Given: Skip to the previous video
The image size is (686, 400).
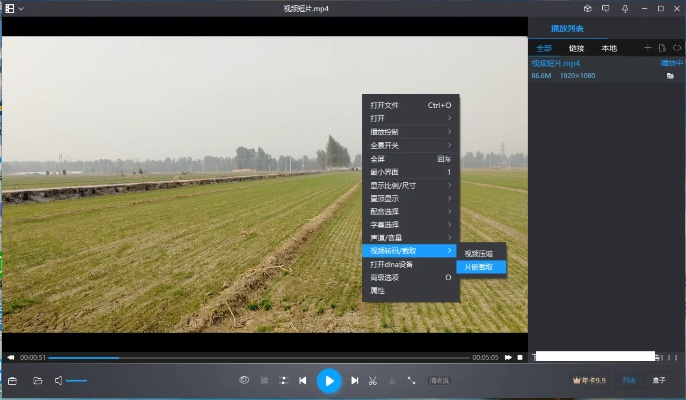Looking at the screenshot, I should [302, 381].
